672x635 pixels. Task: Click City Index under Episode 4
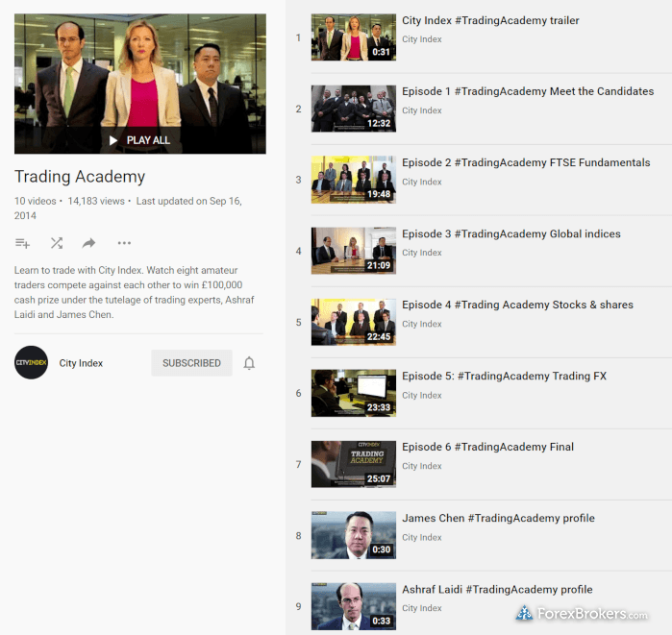click(x=422, y=324)
